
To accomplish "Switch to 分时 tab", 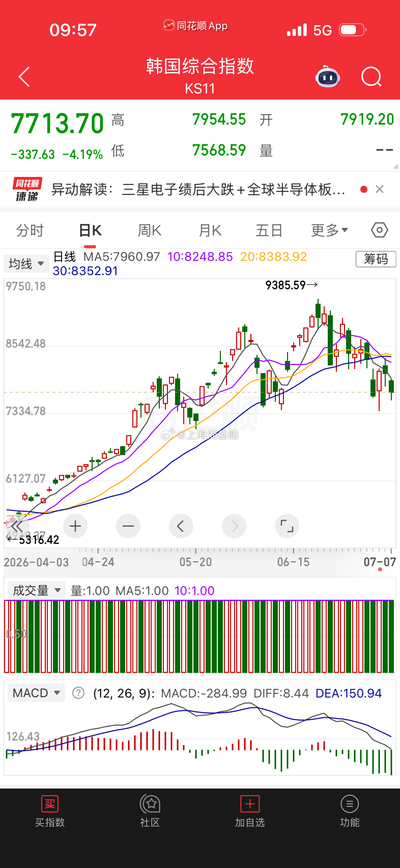I will coord(30,230).
